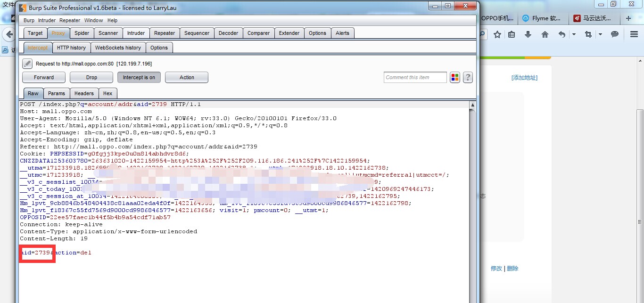This screenshot has width=644, height=303.
Task: Expand dropdown next to undo icon
Action: click(574, 34)
